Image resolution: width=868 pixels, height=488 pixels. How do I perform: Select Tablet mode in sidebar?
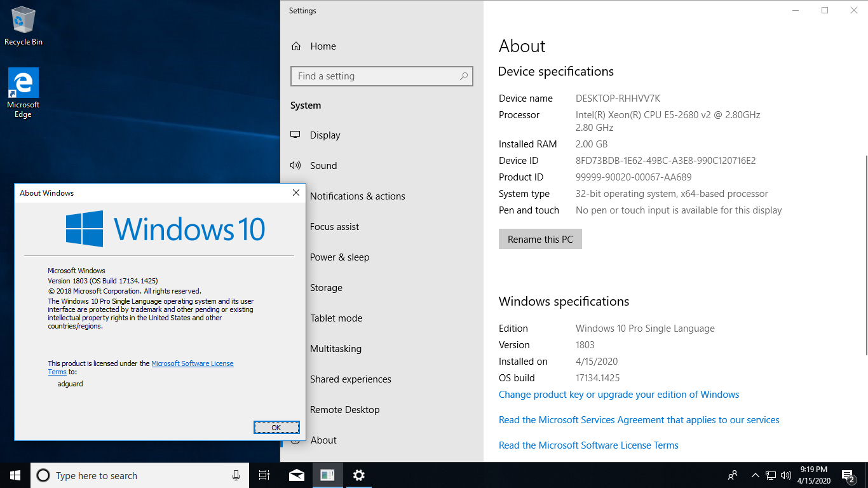336,318
